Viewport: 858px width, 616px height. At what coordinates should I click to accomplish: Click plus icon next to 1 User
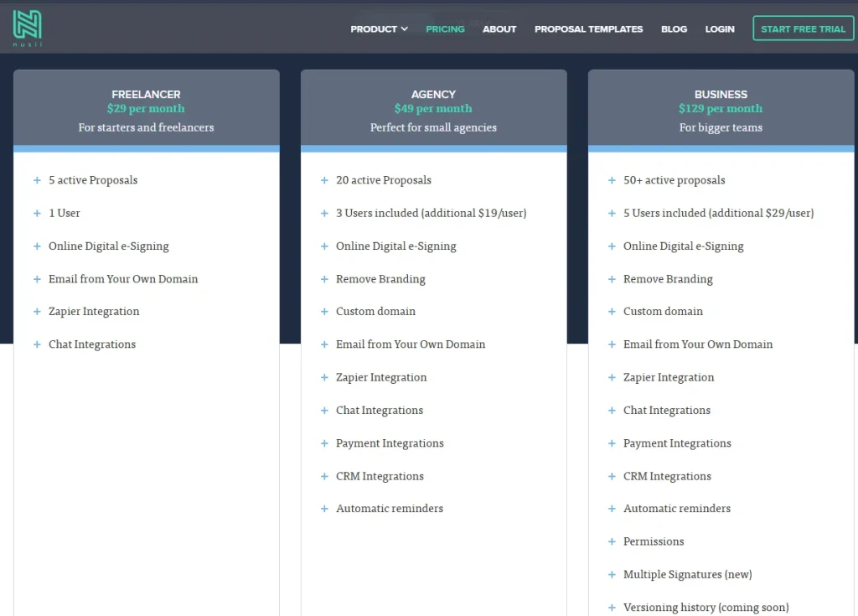click(37, 214)
